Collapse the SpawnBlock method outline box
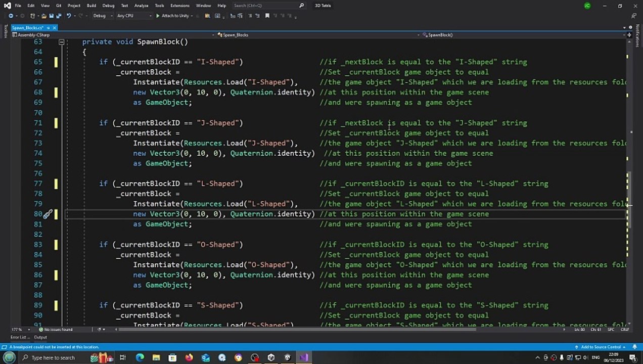 61,42
